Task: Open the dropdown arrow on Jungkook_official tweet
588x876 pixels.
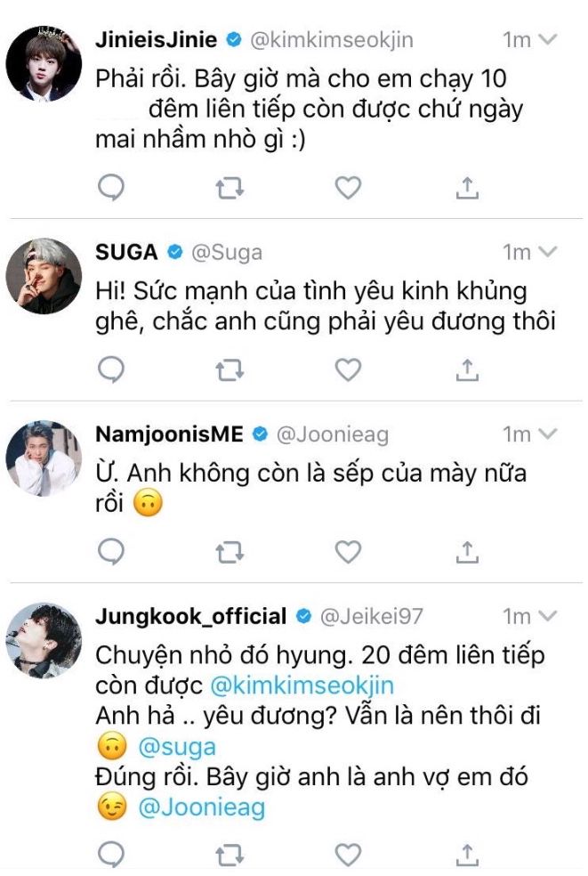Action: (x=549, y=616)
